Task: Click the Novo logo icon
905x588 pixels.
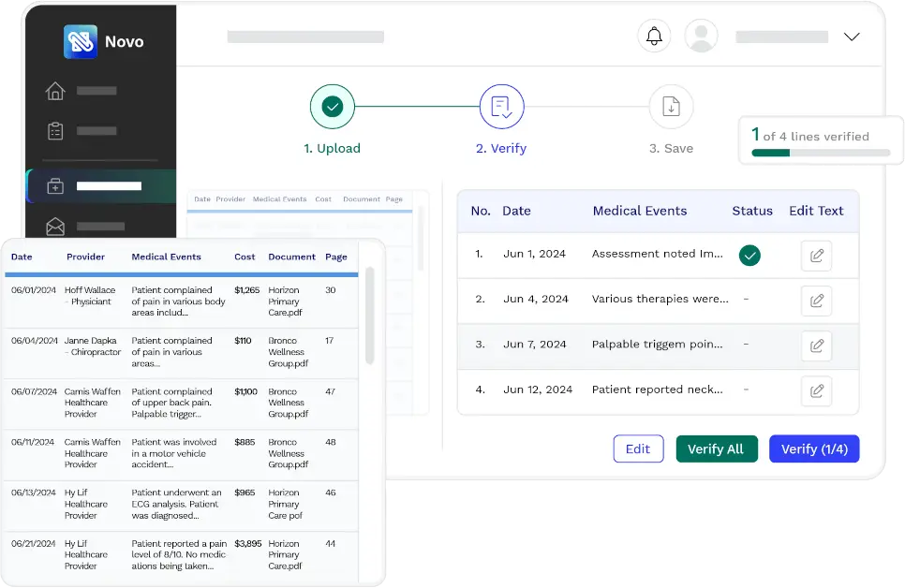Action: [81, 41]
